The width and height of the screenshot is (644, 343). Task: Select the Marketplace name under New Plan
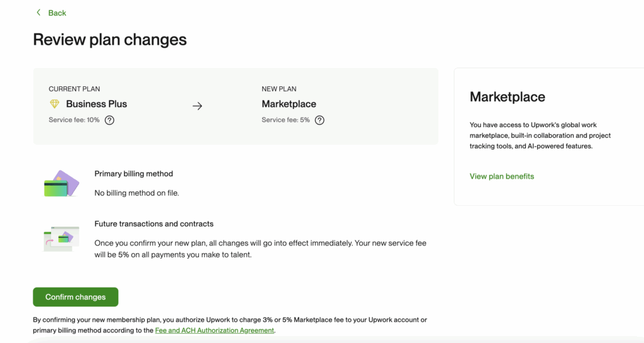click(x=289, y=104)
